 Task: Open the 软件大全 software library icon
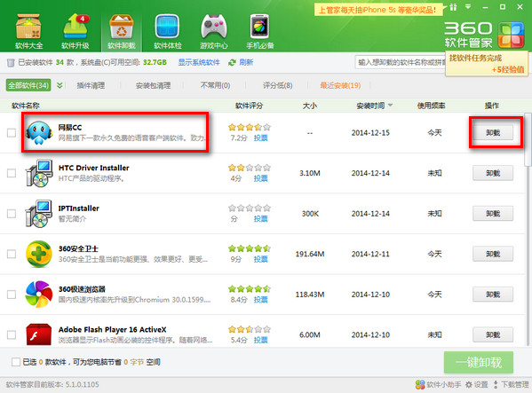[x=28, y=27]
